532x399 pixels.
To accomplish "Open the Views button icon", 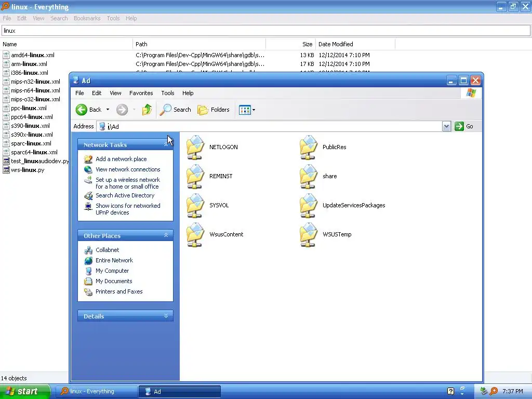I will [x=245, y=110].
